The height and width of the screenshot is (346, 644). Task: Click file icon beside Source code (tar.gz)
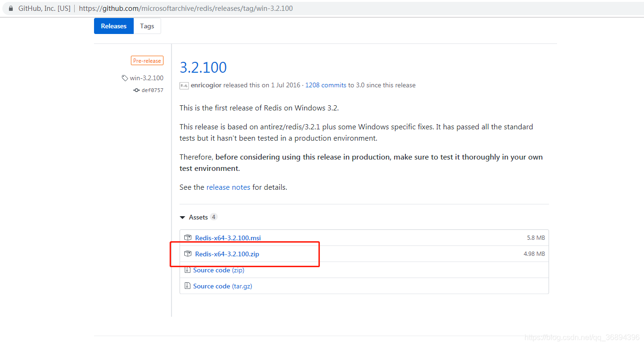pos(188,286)
